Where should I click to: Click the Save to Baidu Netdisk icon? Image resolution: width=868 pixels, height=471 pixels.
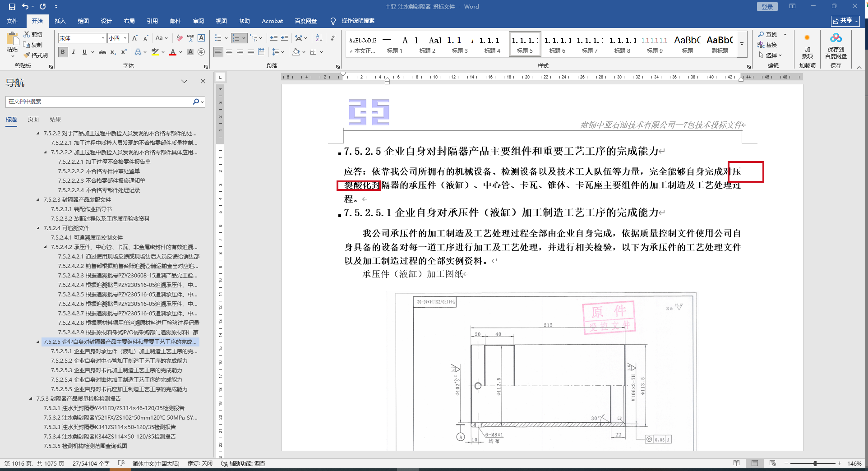(836, 46)
